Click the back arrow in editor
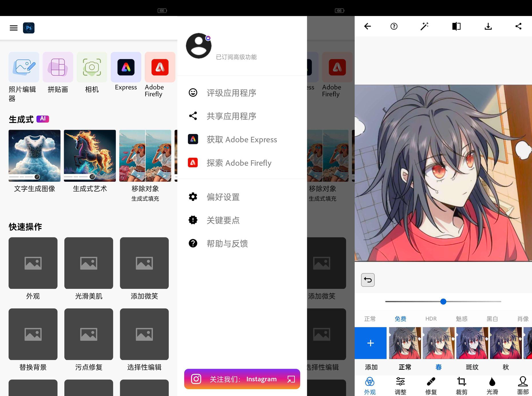532x396 pixels. (368, 26)
